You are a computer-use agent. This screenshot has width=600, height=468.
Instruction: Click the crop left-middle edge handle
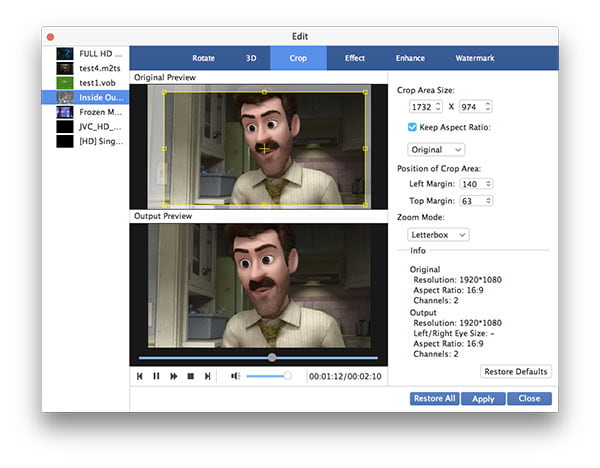pyautogui.click(x=164, y=148)
